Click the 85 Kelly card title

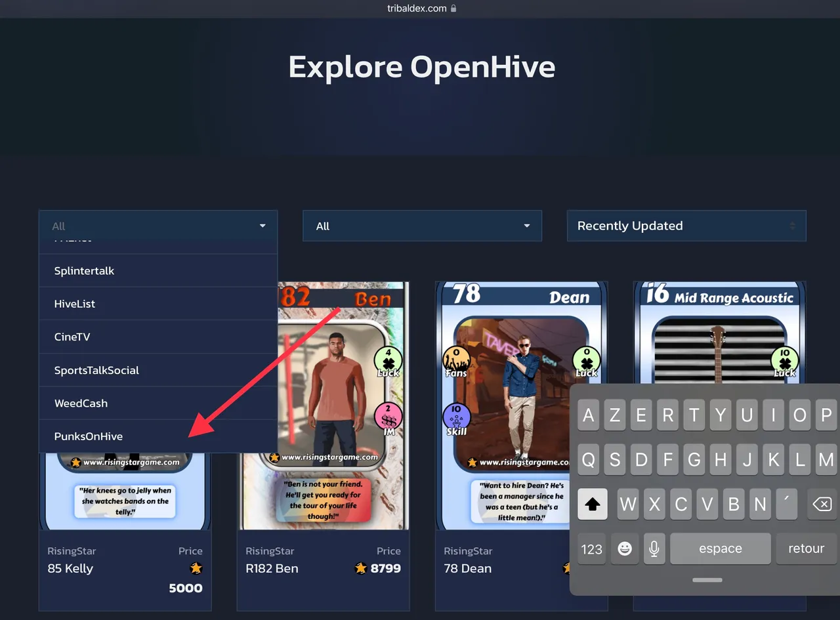(70, 568)
